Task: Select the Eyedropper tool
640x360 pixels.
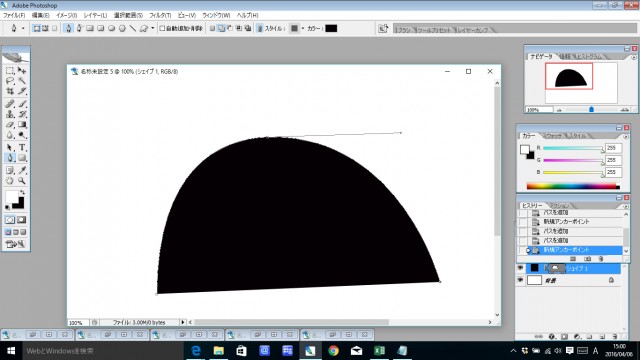Action: [22, 170]
